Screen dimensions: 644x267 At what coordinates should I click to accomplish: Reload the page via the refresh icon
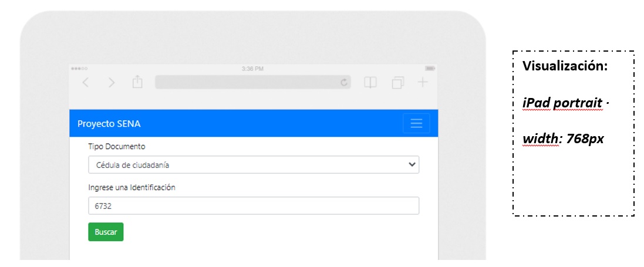pyautogui.click(x=344, y=83)
